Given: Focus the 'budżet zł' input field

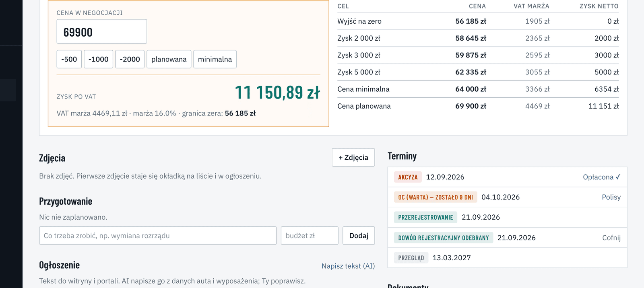Looking at the screenshot, I should tap(310, 236).
